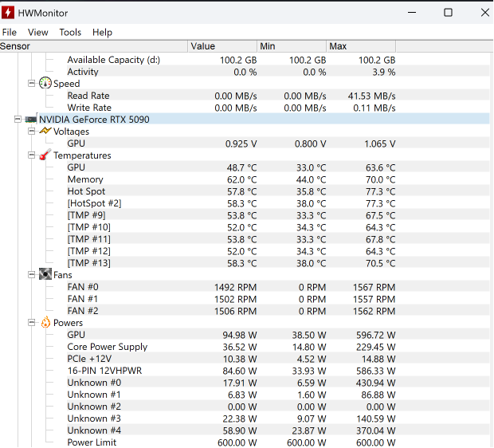
Task: Click the Powers flame icon
Action: [x=45, y=322]
